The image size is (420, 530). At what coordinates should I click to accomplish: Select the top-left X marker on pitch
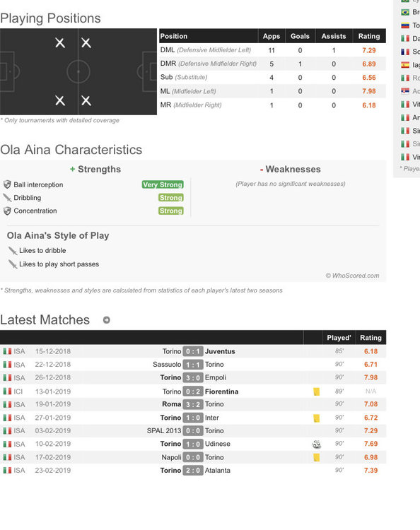coord(60,43)
